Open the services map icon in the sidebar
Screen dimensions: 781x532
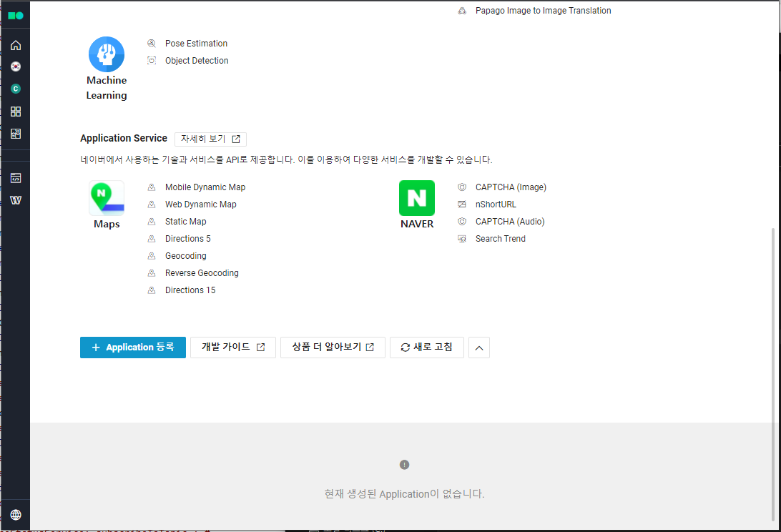click(16, 134)
